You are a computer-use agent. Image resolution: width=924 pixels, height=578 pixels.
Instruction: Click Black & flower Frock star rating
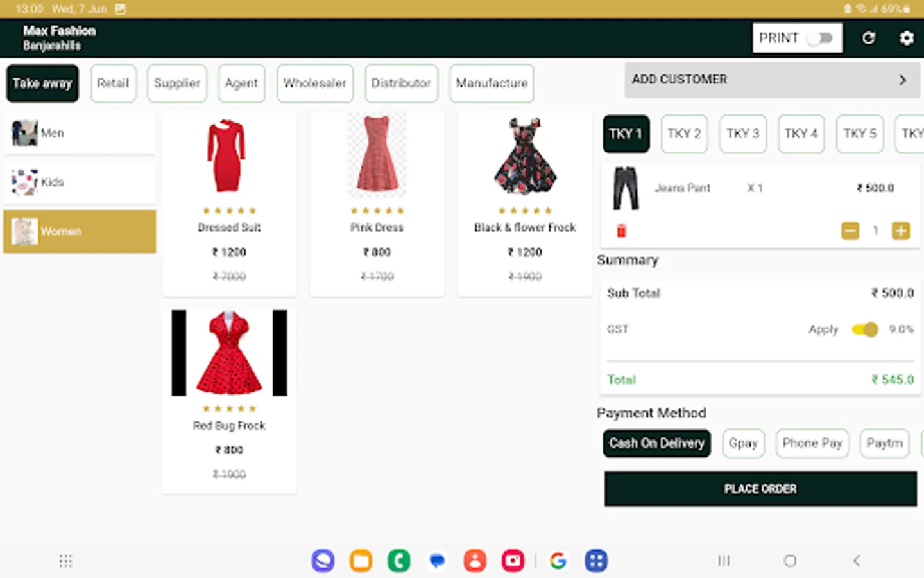pos(525,211)
